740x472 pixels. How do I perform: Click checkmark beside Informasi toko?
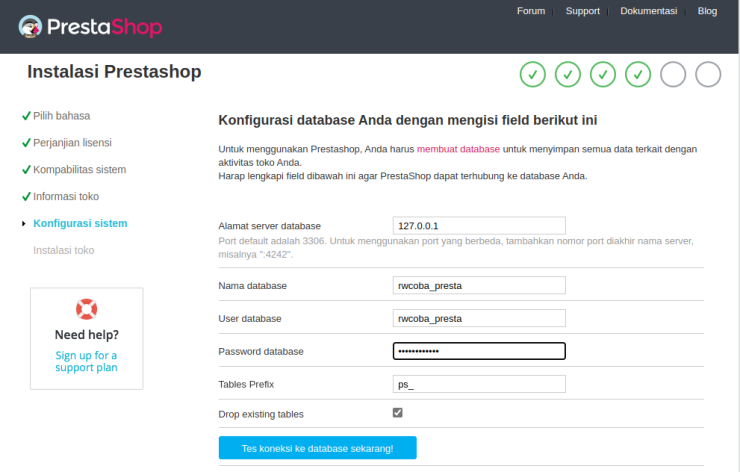coord(26,196)
